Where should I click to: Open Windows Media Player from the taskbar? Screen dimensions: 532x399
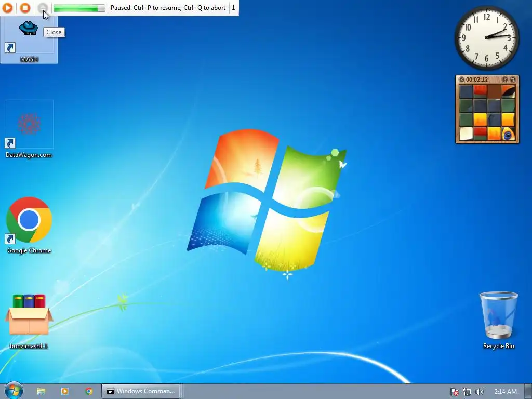click(65, 391)
